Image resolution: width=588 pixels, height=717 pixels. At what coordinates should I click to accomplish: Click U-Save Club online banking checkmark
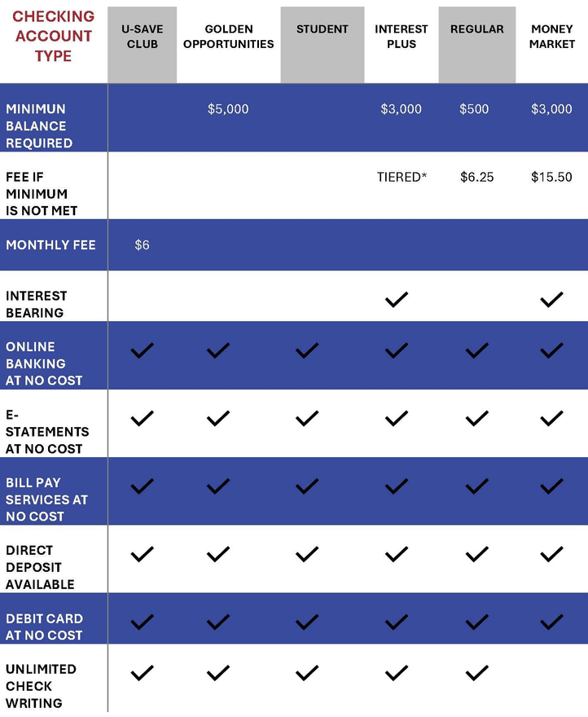pos(143,350)
